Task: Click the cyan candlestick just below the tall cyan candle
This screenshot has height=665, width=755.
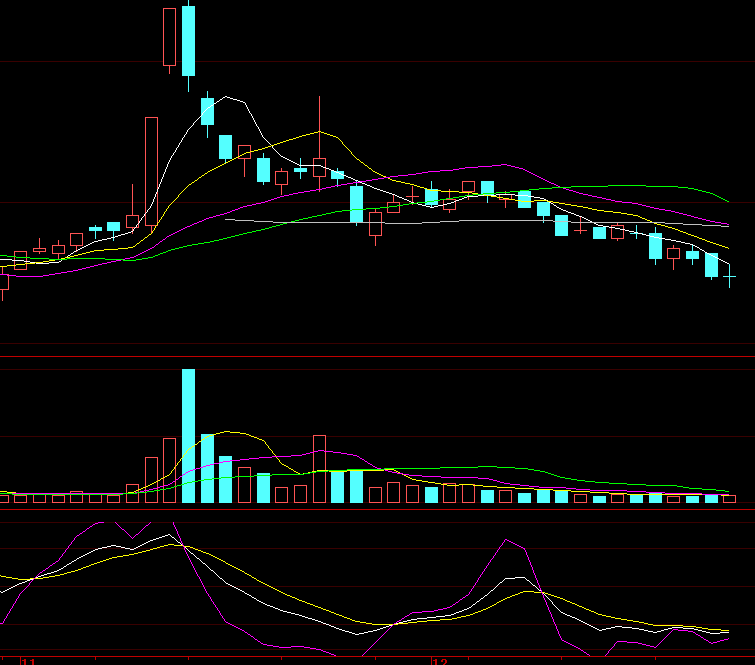Action: 207,111
